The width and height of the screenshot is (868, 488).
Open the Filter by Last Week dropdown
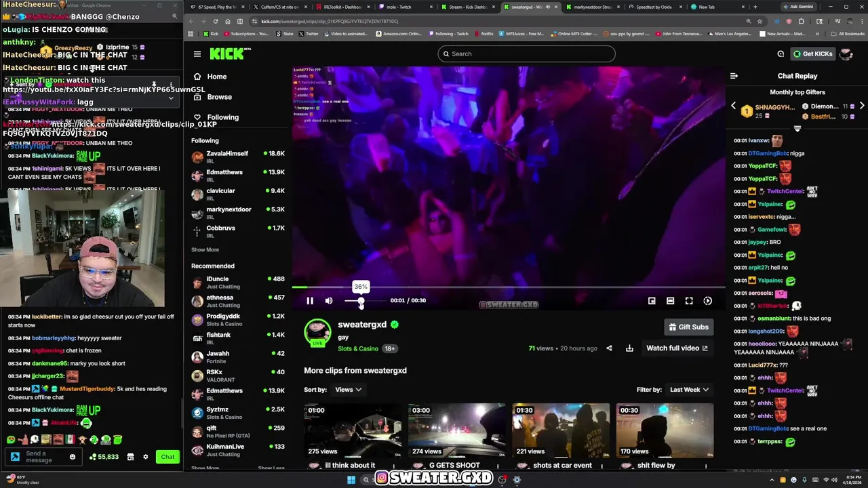pyautogui.click(x=689, y=390)
